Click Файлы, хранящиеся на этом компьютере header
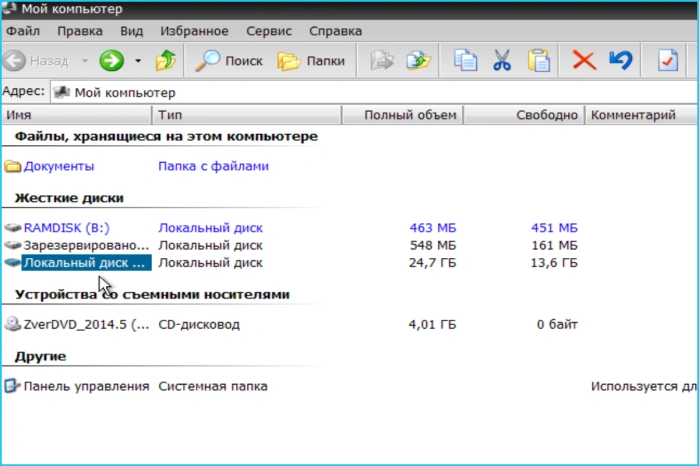 click(166, 136)
